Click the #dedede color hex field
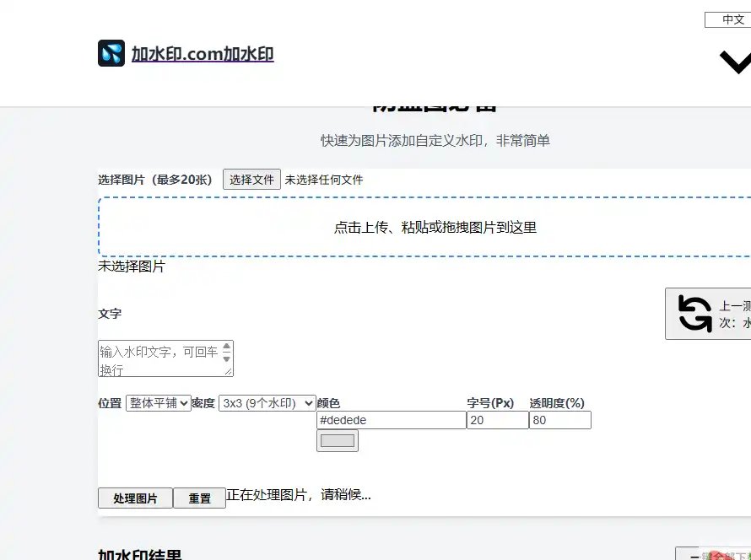Viewport: 751px width, 560px height. pos(392,420)
